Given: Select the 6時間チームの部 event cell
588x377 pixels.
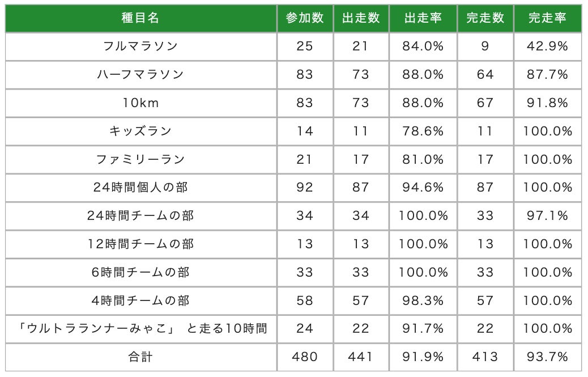Looking at the screenshot, I should click(x=140, y=272).
